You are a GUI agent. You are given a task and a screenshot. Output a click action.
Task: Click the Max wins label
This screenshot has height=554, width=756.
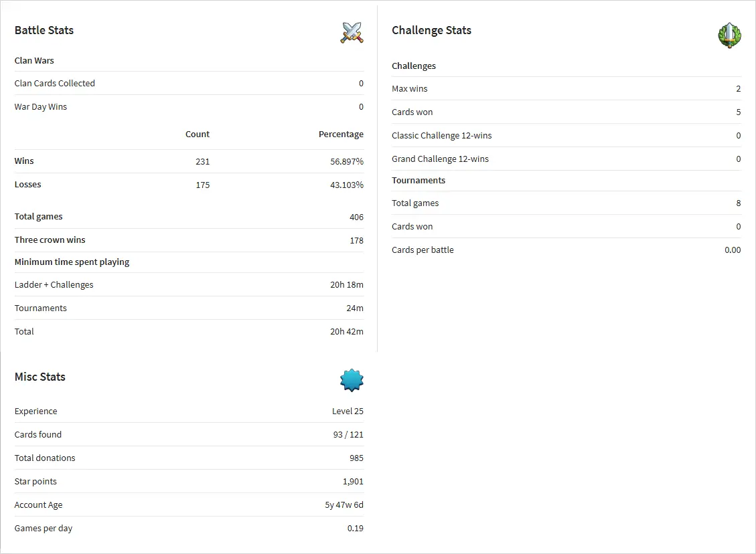pyautogui.click(x=409, y=89)
